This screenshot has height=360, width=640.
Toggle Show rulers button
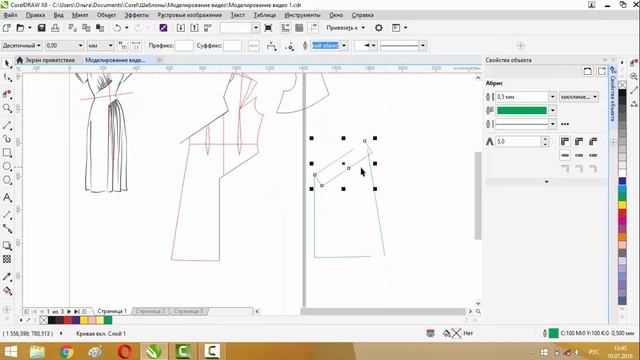(285, 28)
